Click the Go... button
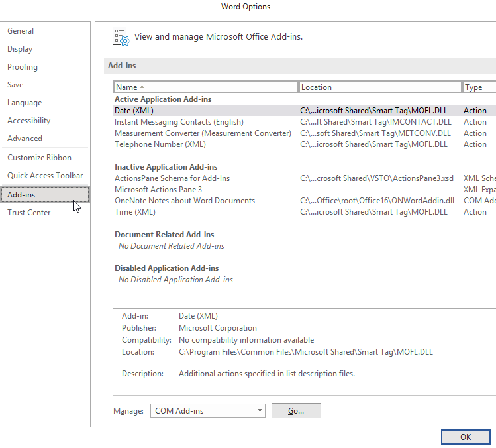 296,411
